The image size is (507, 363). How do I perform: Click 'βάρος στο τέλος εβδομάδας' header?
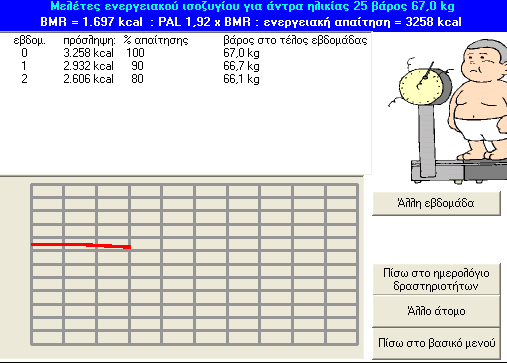(x=295, y=41)
